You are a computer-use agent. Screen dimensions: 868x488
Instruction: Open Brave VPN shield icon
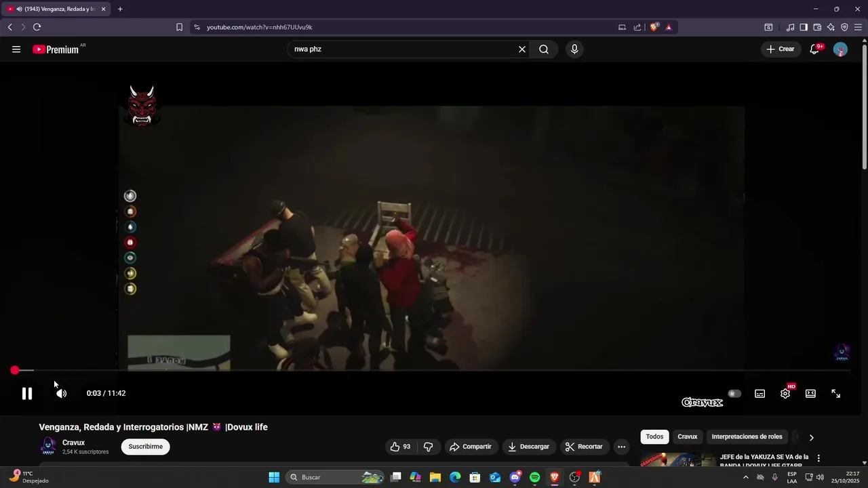click(844, 27)
